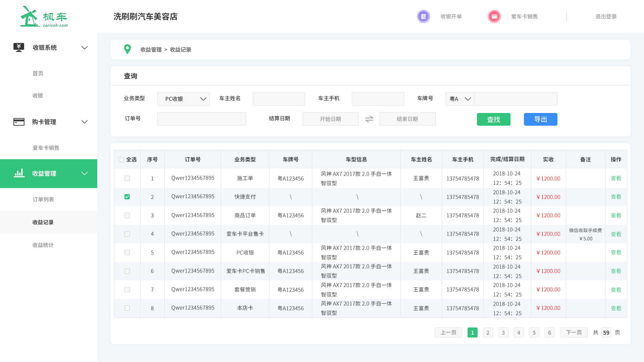Click the date range swap arrows icon
The image size is (644, 362).
pyautogui.click(x=369, y=119)
